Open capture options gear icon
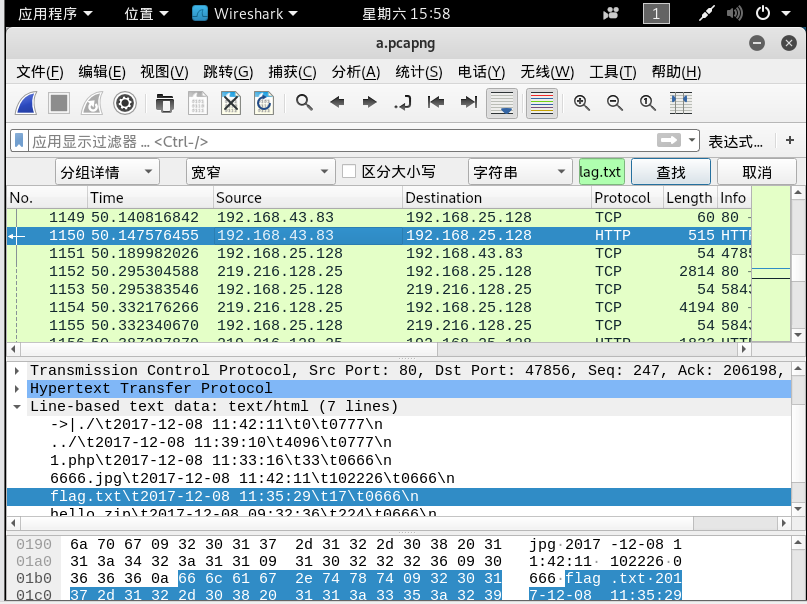Screen dimensions: 807x604 point(125,103)
